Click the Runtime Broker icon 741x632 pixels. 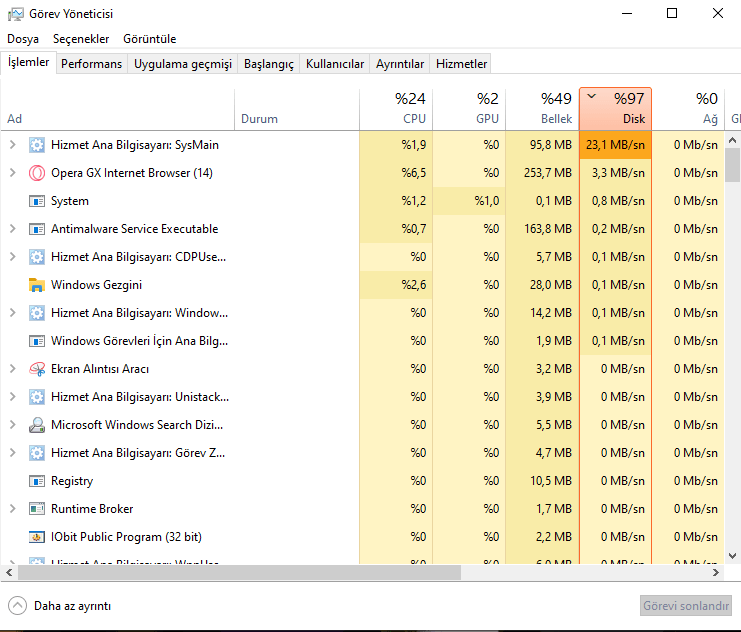coord(37,509)
